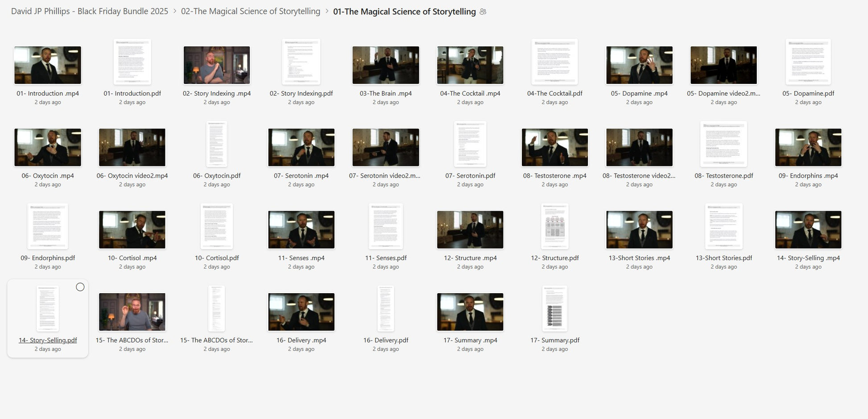The width and height of the screenshot is (868, 419).
Task: Open 05- Dopamine.pdf document icon
Action: click(808, 62)
